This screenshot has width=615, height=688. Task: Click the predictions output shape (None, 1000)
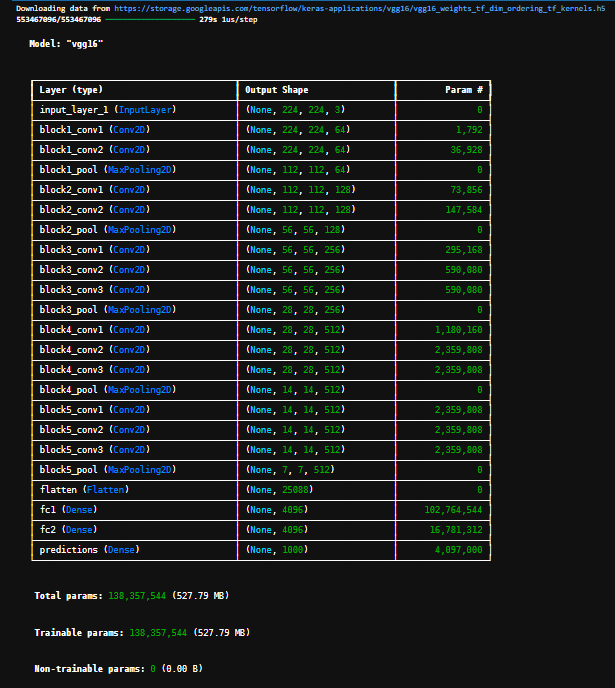pos(277,550)
